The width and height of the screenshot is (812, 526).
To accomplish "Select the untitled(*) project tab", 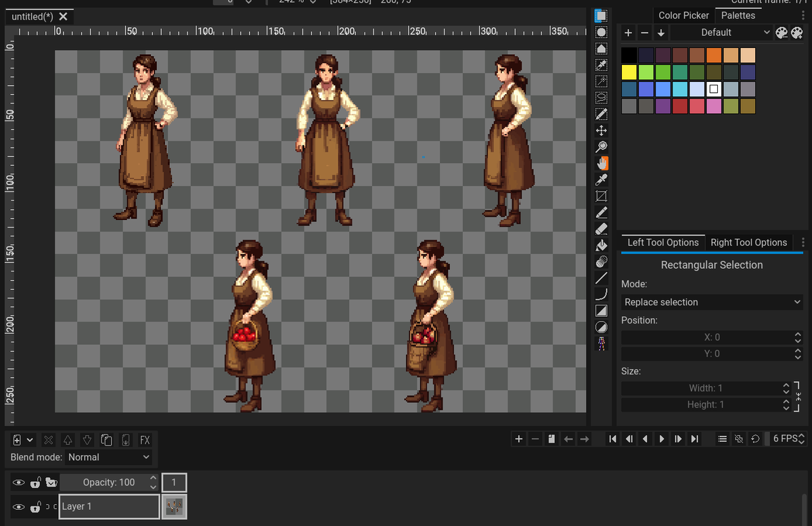I will click(x=32, y=16).
